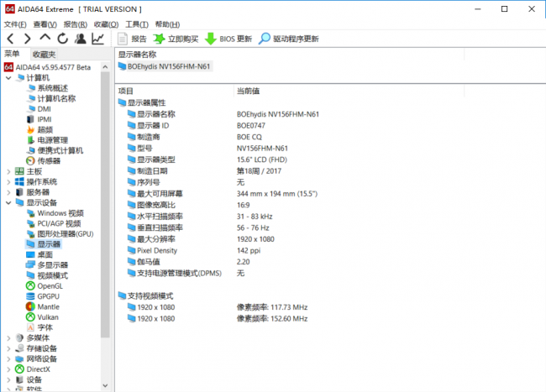The width and height of the screenshot is (546, 392).
Task: Expand the 存储设备 storage node
Action: coord(8,348)
